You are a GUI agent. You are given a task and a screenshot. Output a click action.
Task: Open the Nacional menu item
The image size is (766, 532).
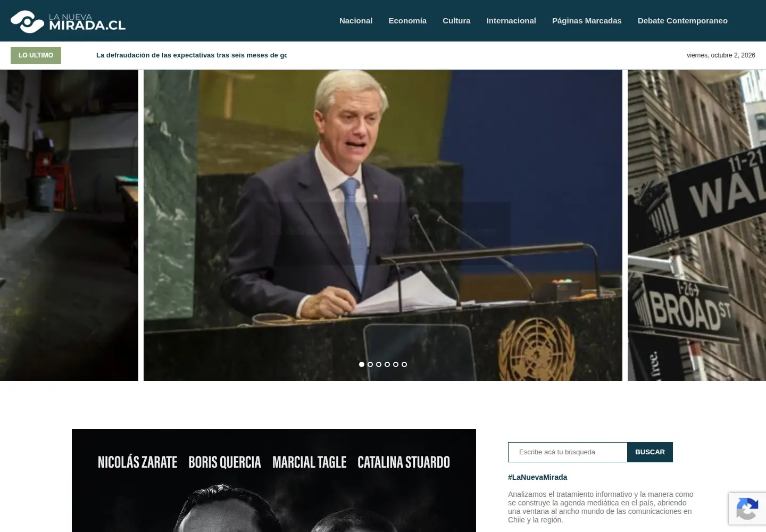pos(356,21)
